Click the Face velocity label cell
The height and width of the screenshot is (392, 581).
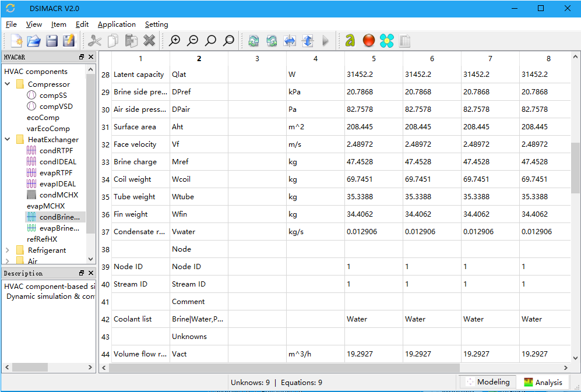(x=140, y=144)
